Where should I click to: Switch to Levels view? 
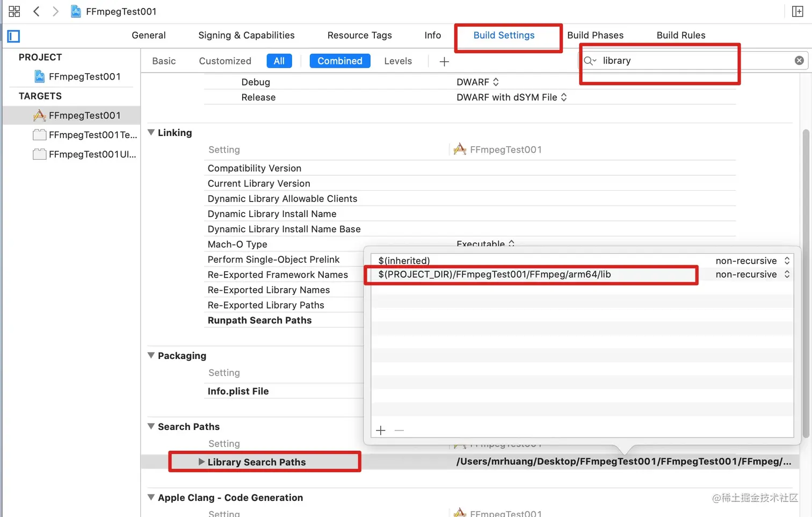[398, 61]
